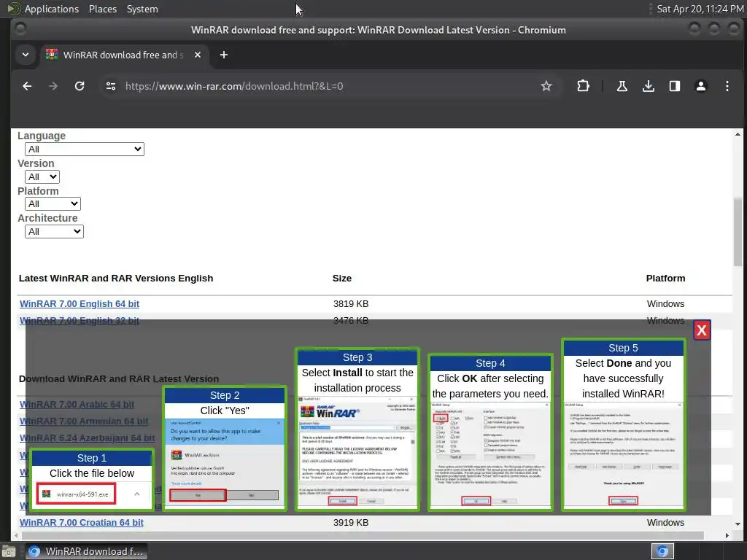Show the browser downloads list
747x560 pixels.
pyautogui.click(x=649, y=86)
